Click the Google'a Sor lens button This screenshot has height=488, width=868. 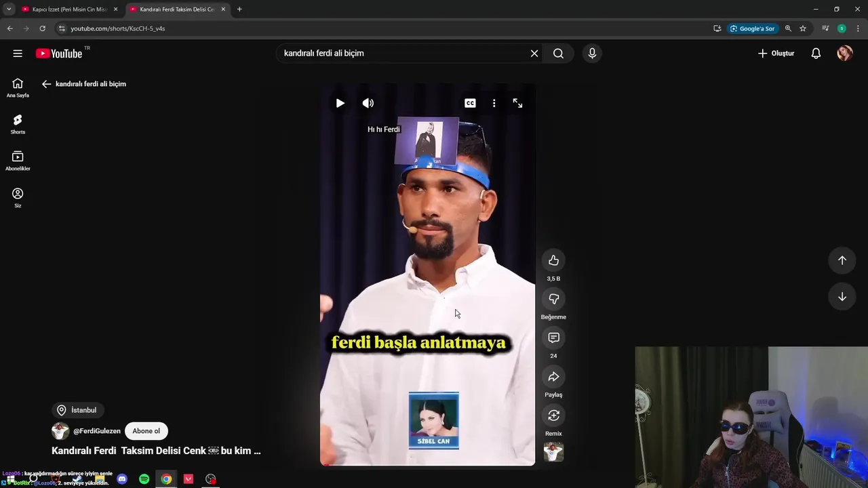(x=752, y=28)
